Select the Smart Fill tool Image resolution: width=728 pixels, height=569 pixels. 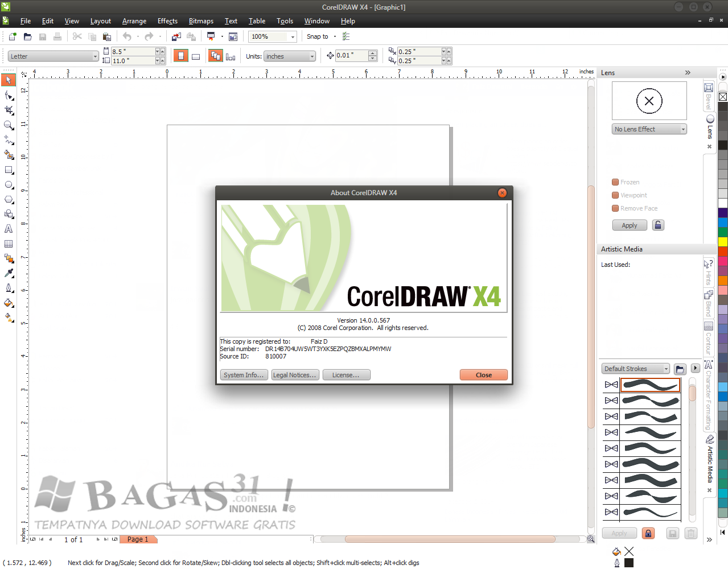click(x=9, y=154)
